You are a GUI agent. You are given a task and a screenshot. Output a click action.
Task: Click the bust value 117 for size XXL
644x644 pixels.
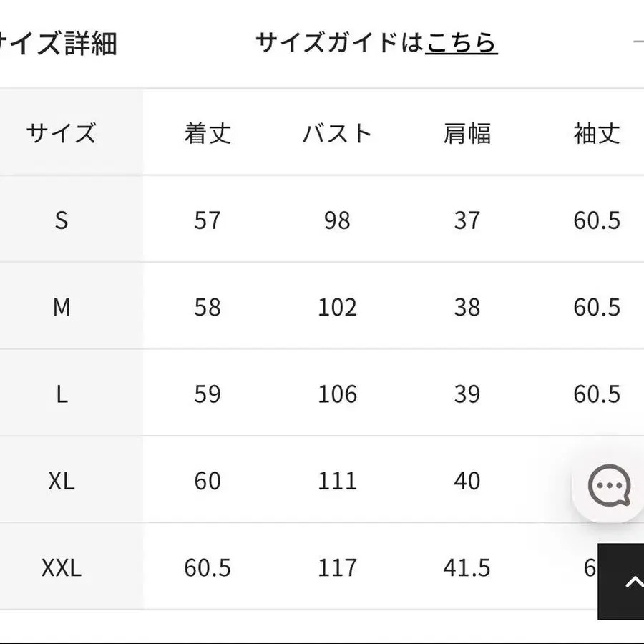coord(336,568)
